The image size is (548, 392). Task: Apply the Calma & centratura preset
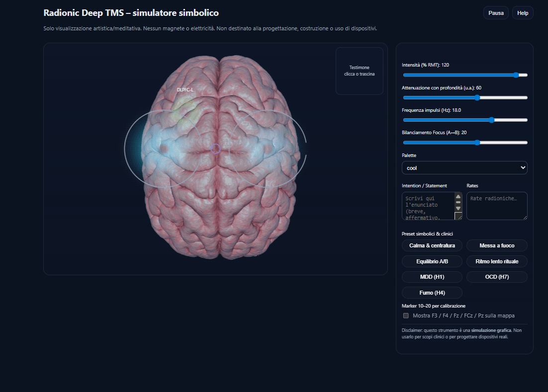(x=432, y=245)
